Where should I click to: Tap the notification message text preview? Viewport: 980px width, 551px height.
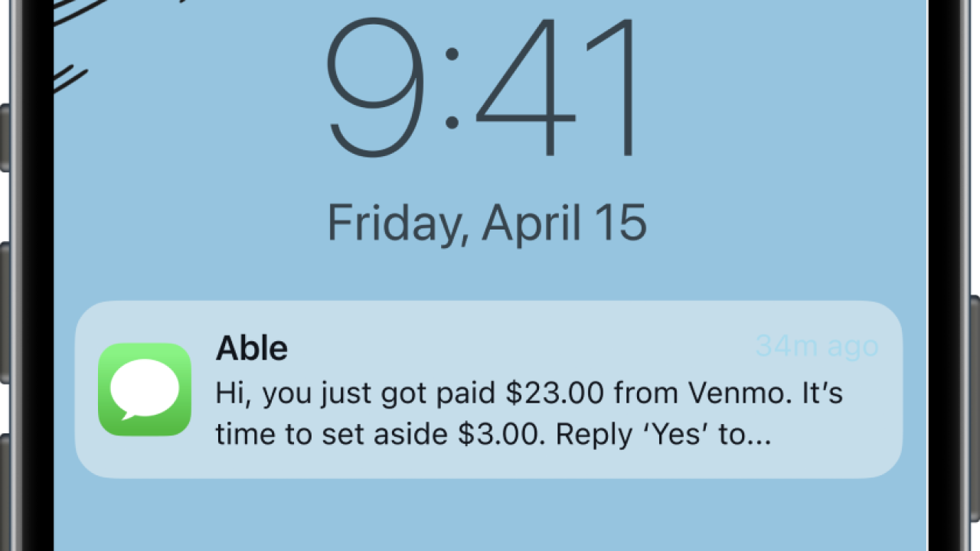pos(528,413)
